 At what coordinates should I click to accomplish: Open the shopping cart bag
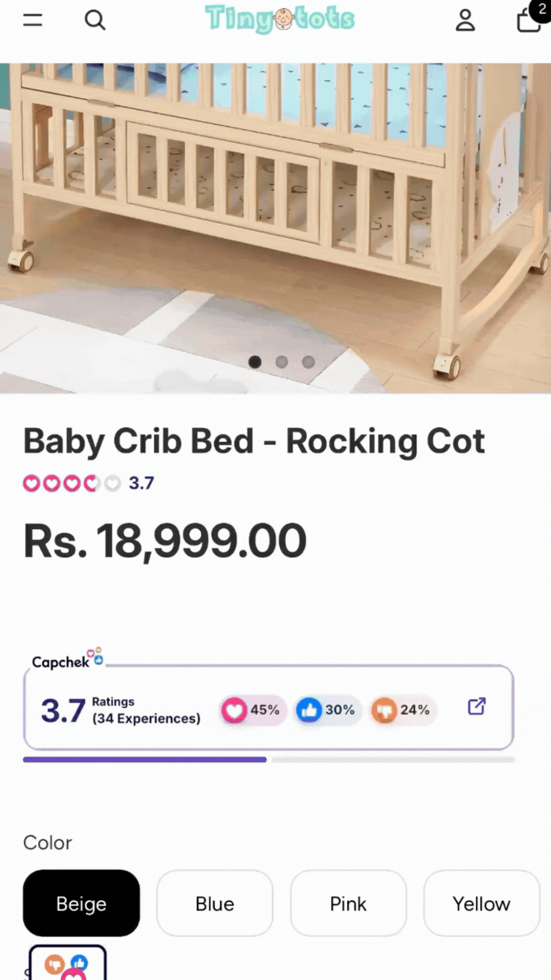coord(529,20)
